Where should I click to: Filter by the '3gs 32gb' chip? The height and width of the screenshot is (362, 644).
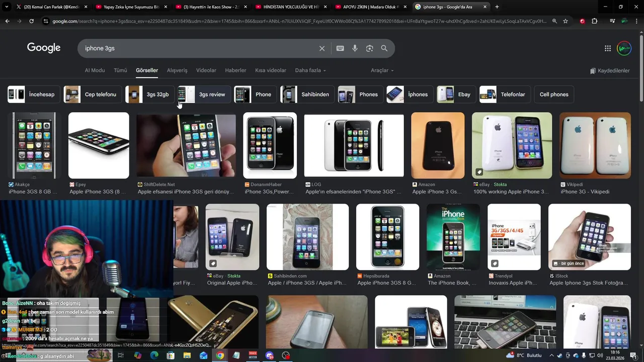coord(150,95)
